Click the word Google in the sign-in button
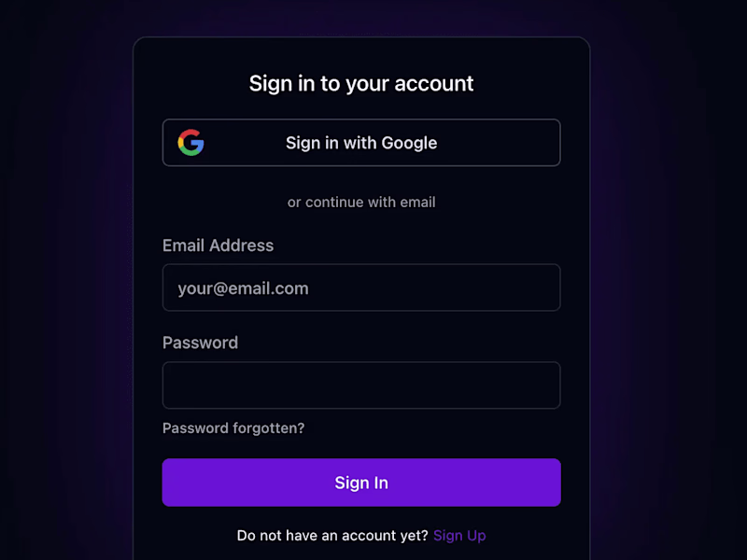This screenshot has width=747, height=560. [x=409, y=143]
